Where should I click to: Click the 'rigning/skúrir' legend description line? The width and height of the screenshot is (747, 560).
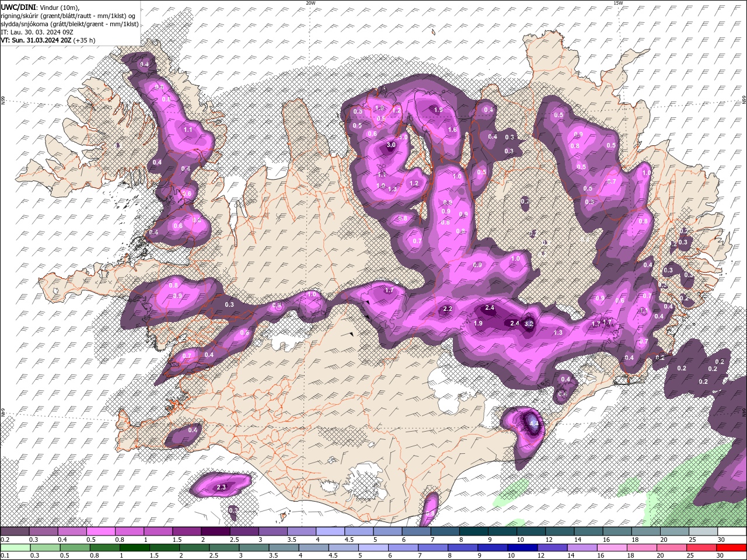[x=68, y=16]
